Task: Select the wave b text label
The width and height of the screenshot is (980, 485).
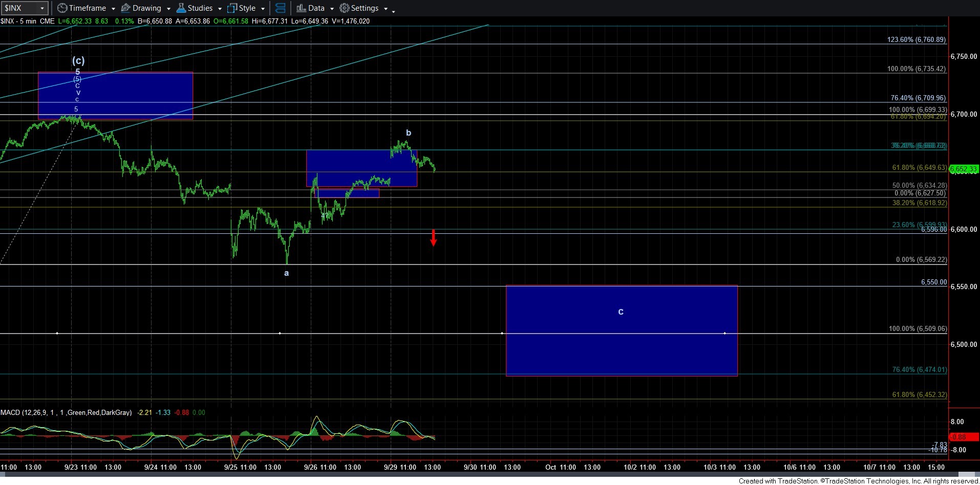Action: [408, 133]
